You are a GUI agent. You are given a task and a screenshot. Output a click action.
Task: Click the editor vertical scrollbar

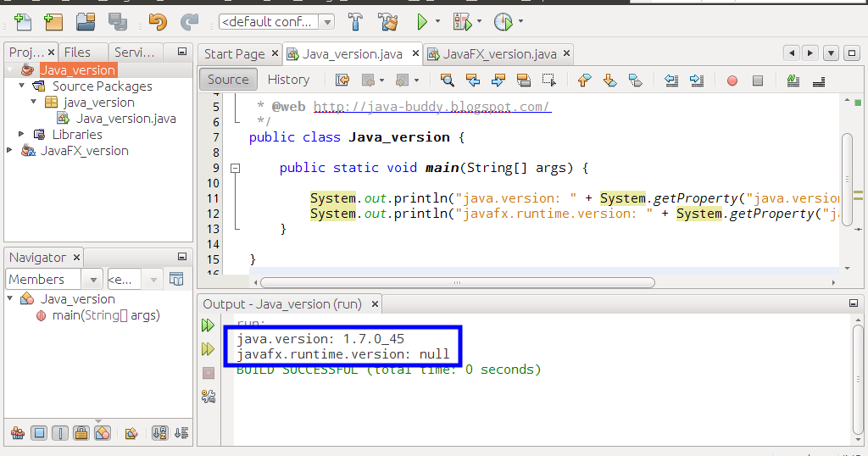[847, 180]
